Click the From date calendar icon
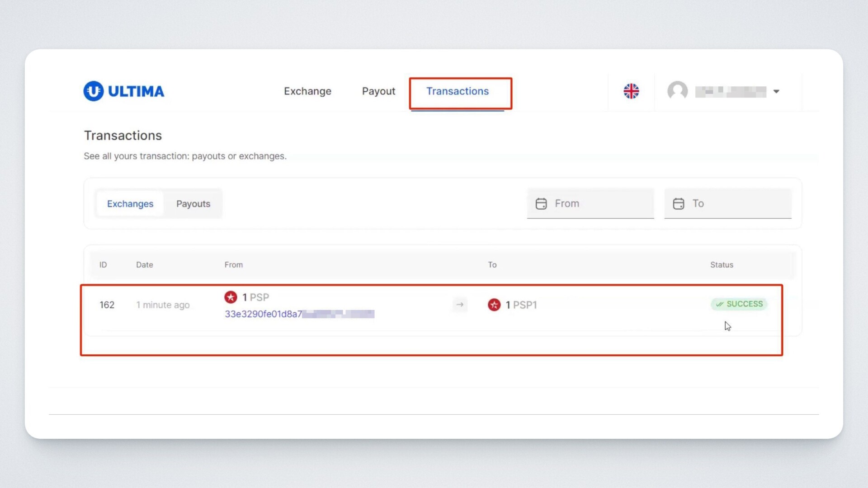 tap(541, 204)
